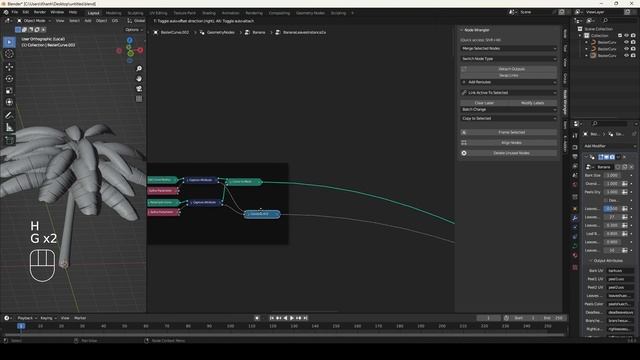Expand the Collection tree item

[580, 36]
